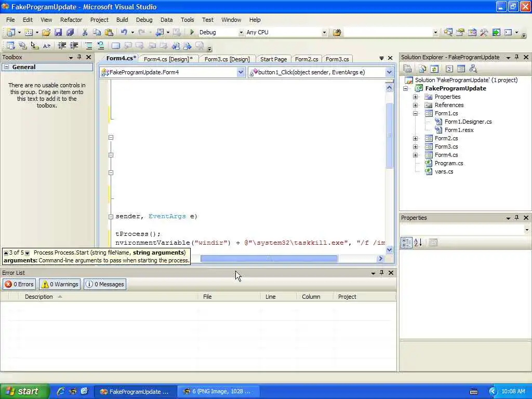Pin the Toolbox panel with auto-hide pushpin

79,57
